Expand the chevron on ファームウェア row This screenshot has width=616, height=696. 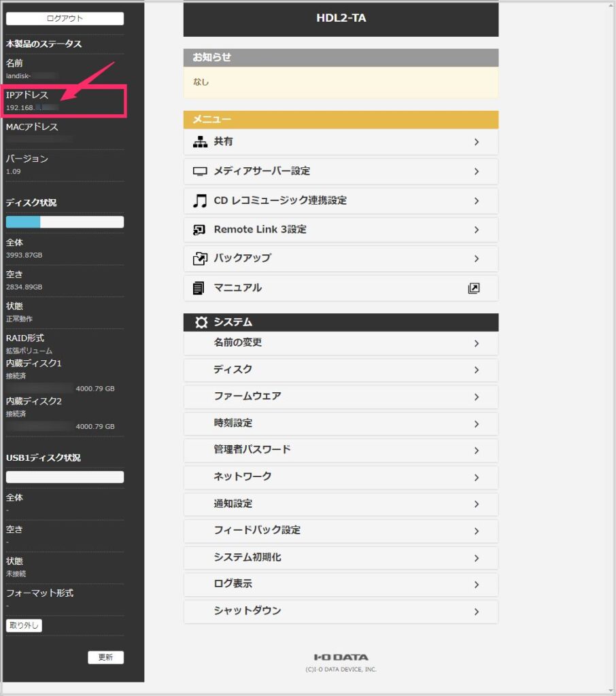[477, 397]
